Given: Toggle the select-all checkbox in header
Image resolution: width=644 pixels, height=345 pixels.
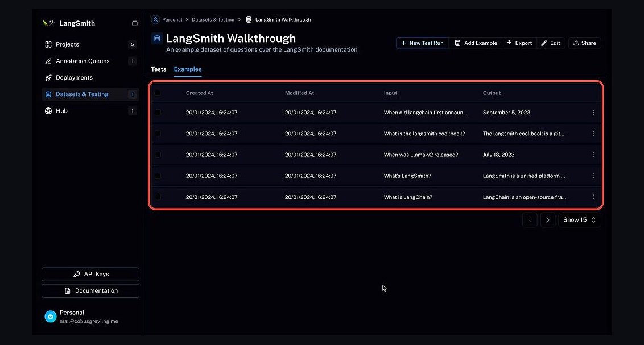Looking at the screenshot, I should (x=158, y=93).
